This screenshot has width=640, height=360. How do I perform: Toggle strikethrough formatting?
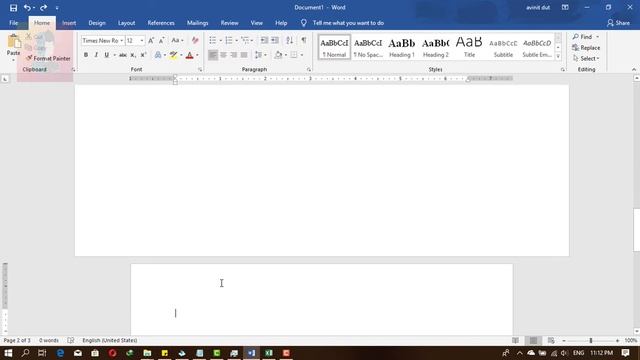(122, 55)
